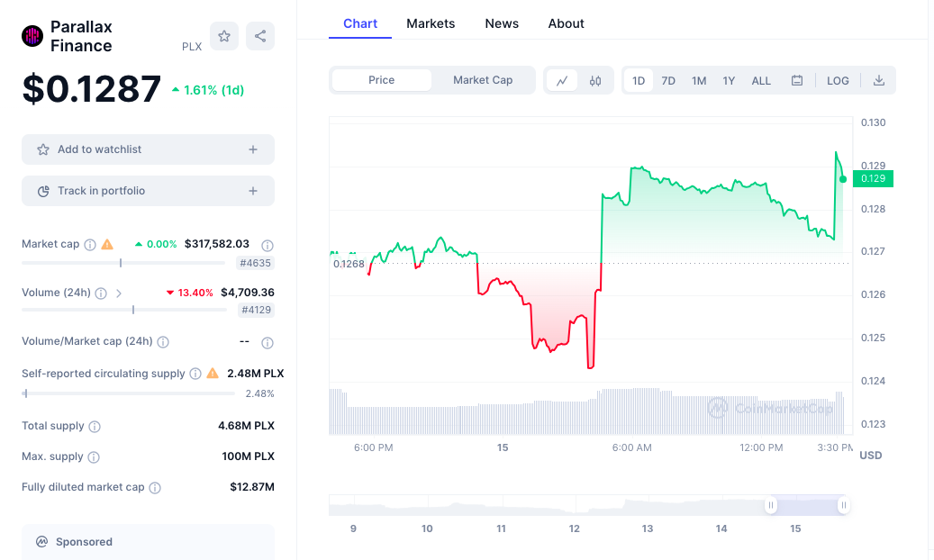Select ALL time range
Image resolution: width=934 pixels, height=560 pixels.
click(761, 80)
